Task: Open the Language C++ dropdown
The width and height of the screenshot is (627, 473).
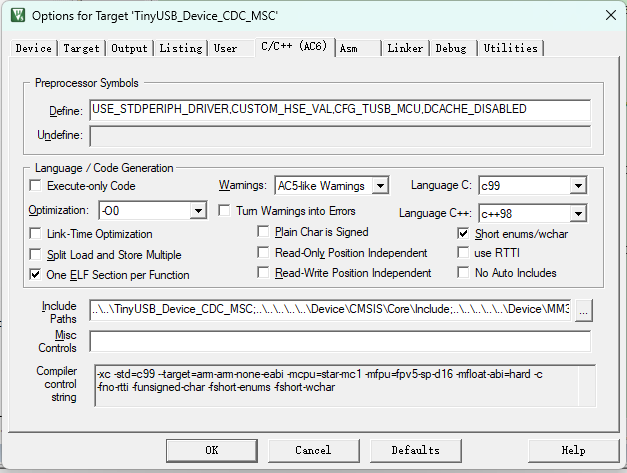Action: point(577,213)
